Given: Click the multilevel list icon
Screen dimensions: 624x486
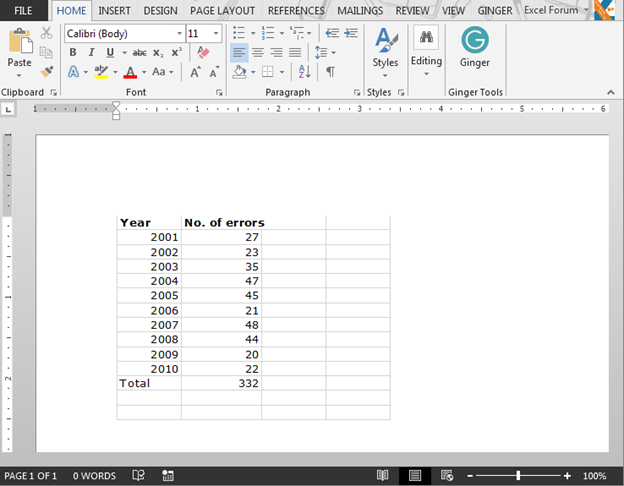Looking at the screenshot, I should [x=297, y=33].
